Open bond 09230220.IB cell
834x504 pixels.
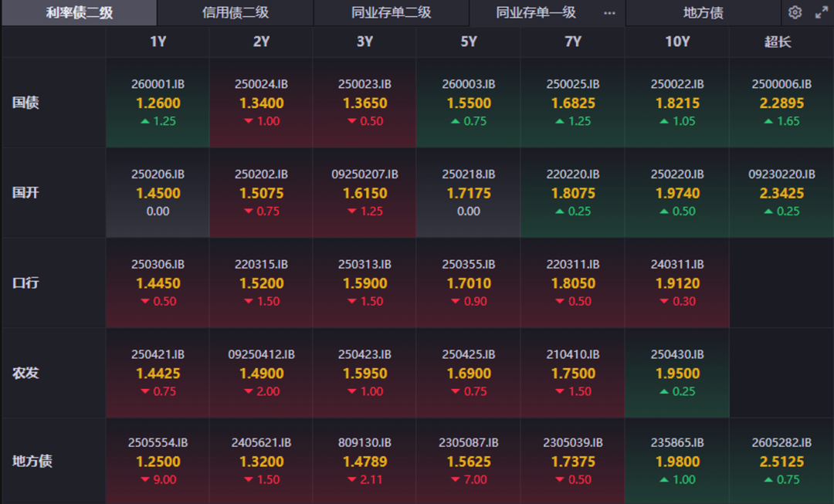(x=781, y=192)
